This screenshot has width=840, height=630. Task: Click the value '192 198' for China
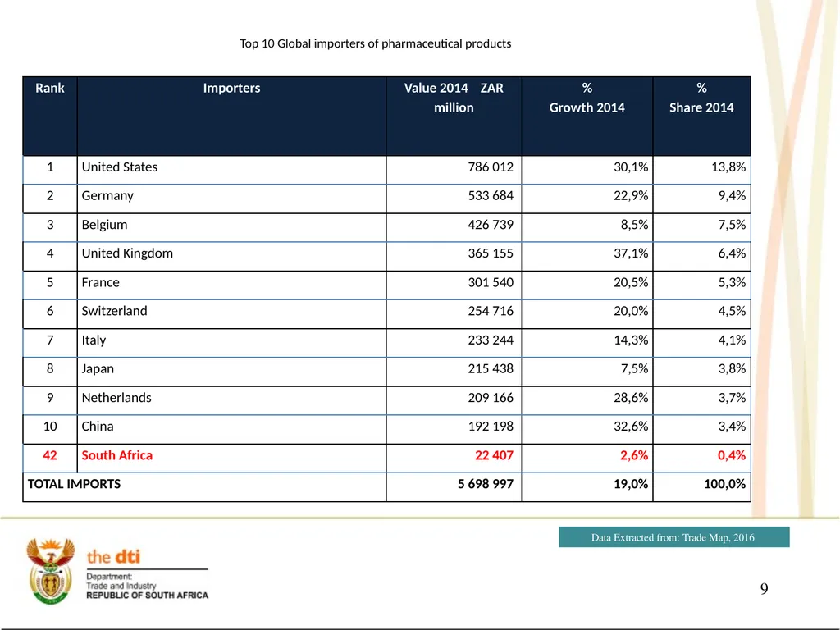point(491,427)
